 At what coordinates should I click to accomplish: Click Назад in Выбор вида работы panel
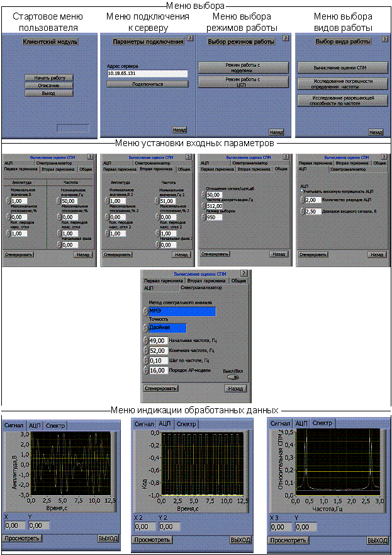pyautogui.click(x=376, y=132)
